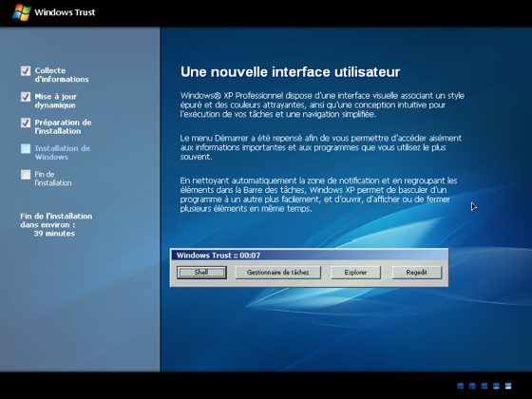Launch the Shell button
This screenshot has height=399, width=532.
(x=201, y=272)
